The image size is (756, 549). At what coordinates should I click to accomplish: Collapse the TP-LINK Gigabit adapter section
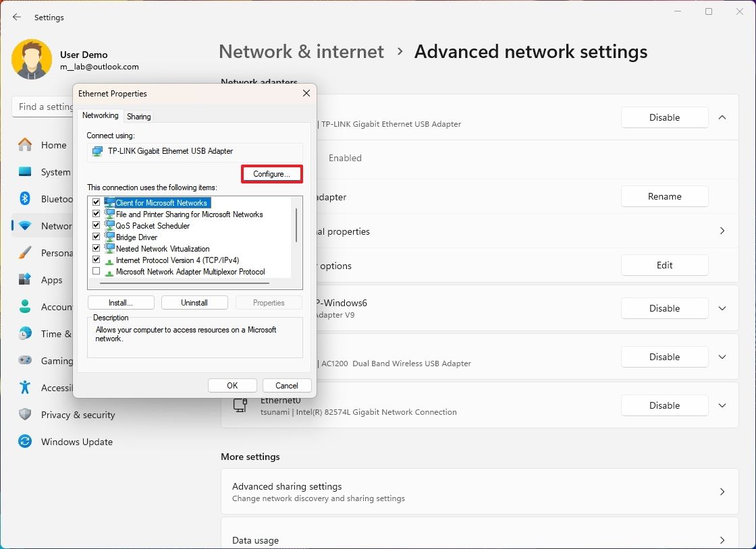point(722,117)
